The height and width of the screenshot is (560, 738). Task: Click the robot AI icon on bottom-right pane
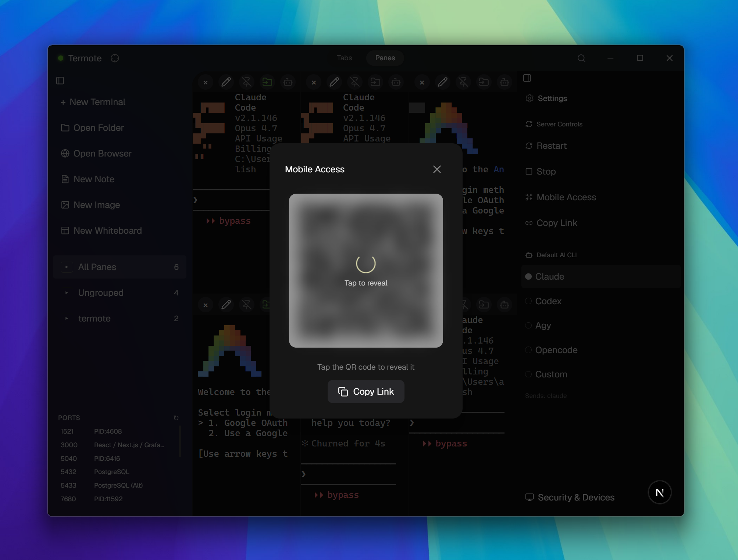click(x=505, y=305)
